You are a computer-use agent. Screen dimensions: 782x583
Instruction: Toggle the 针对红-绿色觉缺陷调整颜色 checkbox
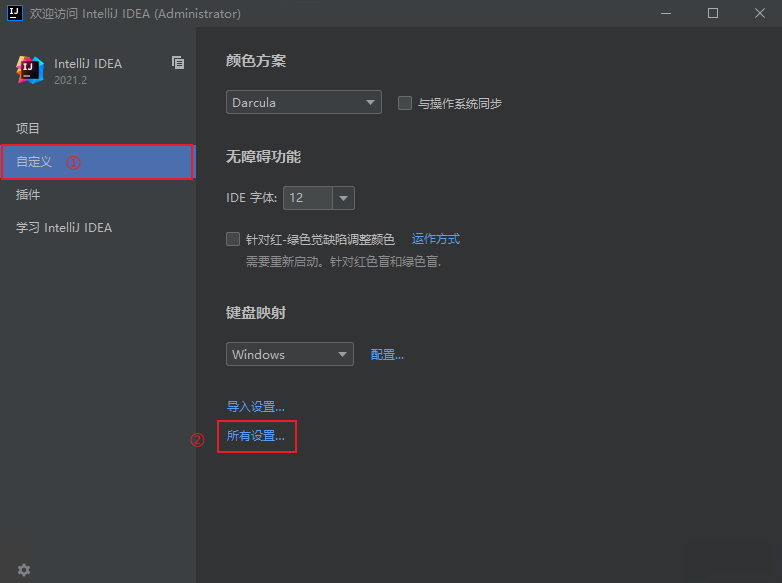(x=233, y=239)
